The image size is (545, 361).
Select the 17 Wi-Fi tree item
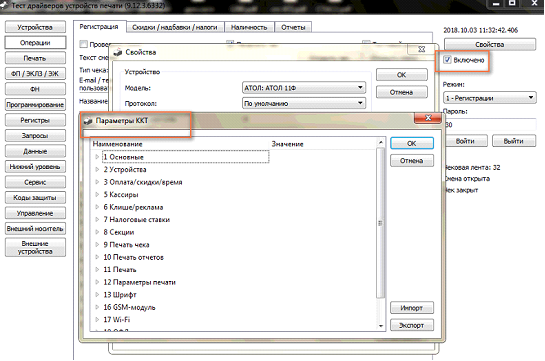click(117, 320)
